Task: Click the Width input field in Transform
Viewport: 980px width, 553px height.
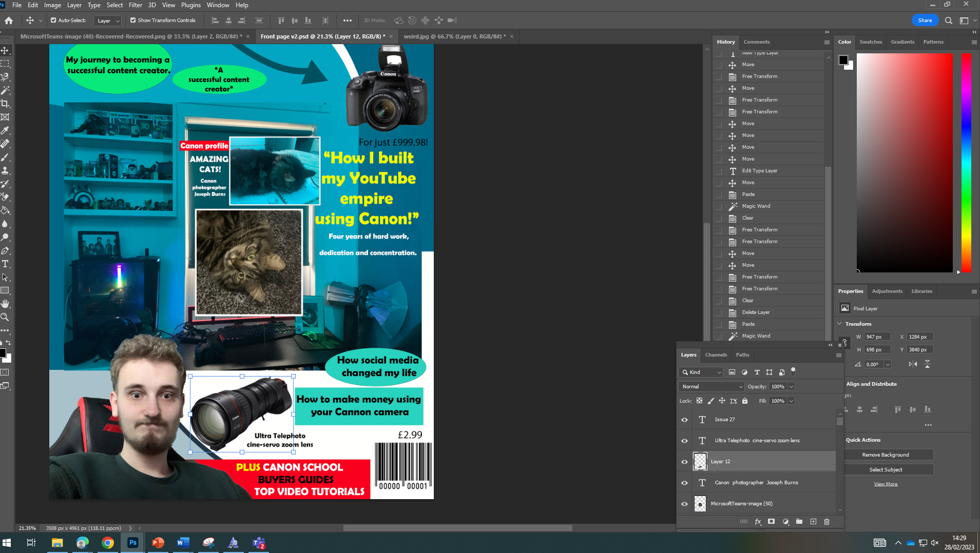Action: click(877, 337)
